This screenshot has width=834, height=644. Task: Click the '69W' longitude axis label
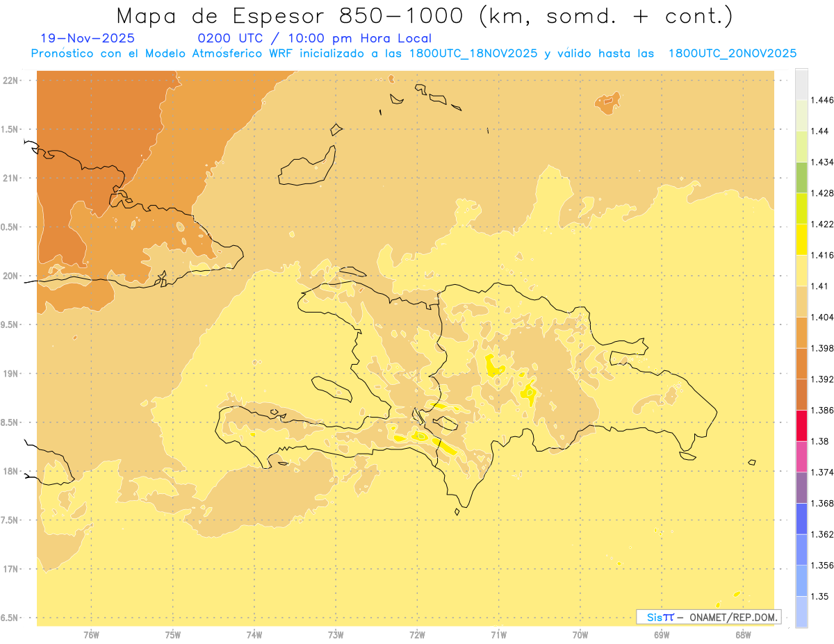(662, 634)
